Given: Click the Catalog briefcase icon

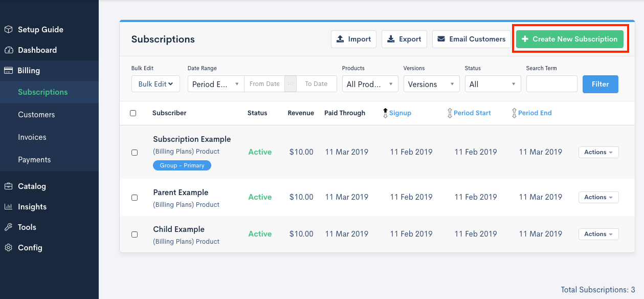Looking at the screenshot, I should tap(8, 186).
